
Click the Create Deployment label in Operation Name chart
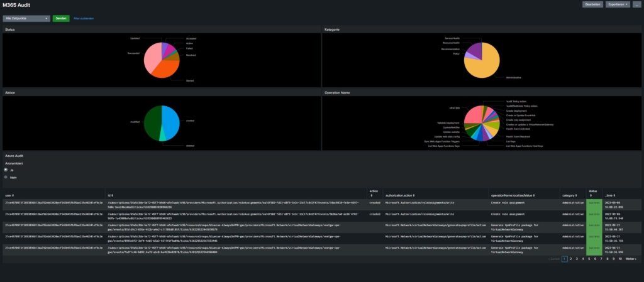(x=516, y=111)
